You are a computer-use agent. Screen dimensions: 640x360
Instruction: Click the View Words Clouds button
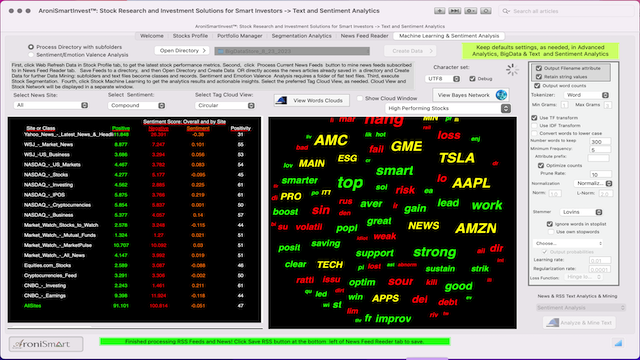[312, 100]
